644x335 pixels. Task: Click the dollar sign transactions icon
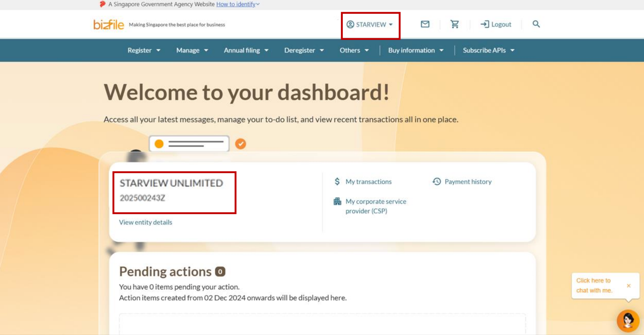coord(337,181)
